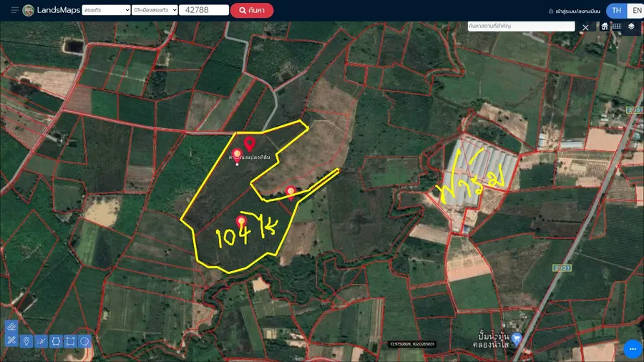Toggle the ruler and pencil measure tool

pos(11,341)
